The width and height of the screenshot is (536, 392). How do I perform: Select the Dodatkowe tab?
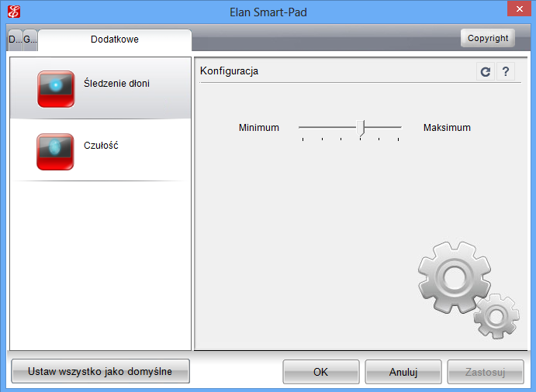coord(115,40)
